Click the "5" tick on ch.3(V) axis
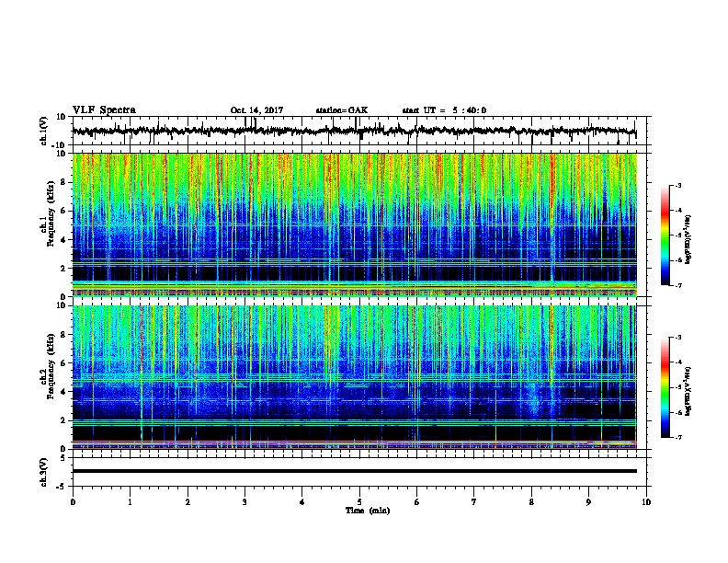The image size is (728, 563). click(x=63, y=458)
